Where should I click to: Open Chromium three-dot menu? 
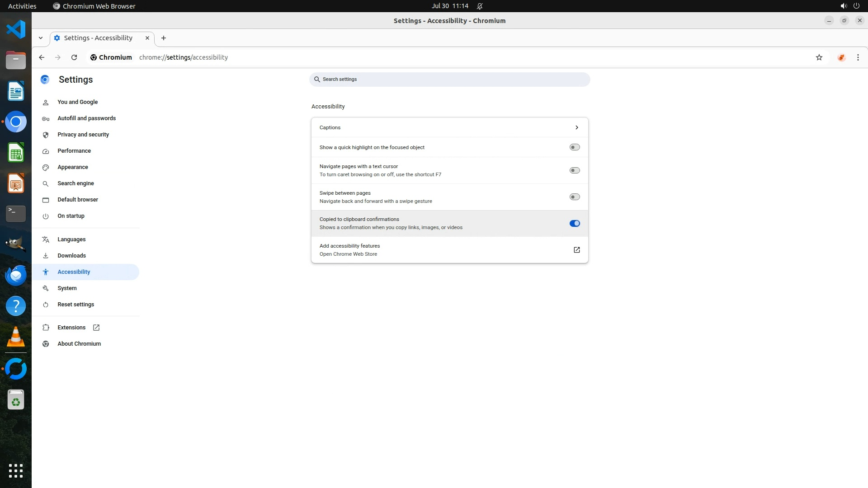coord(858,57)
